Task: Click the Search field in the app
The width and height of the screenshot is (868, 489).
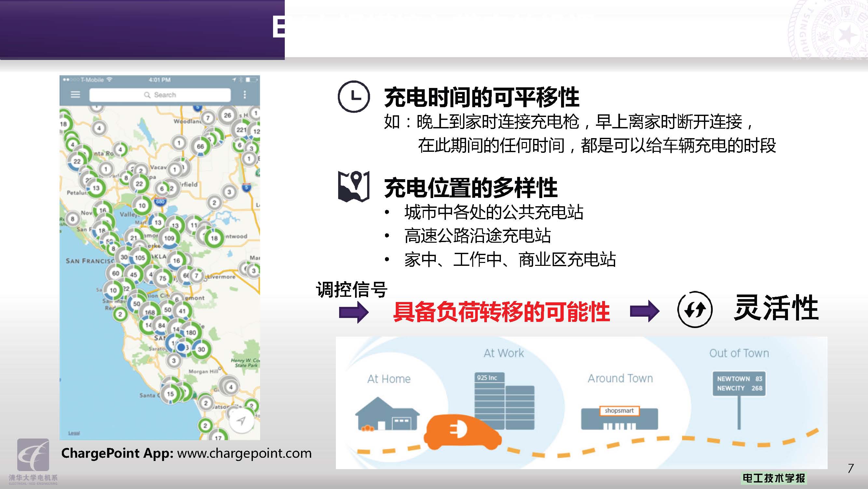Action: point(160,95)
